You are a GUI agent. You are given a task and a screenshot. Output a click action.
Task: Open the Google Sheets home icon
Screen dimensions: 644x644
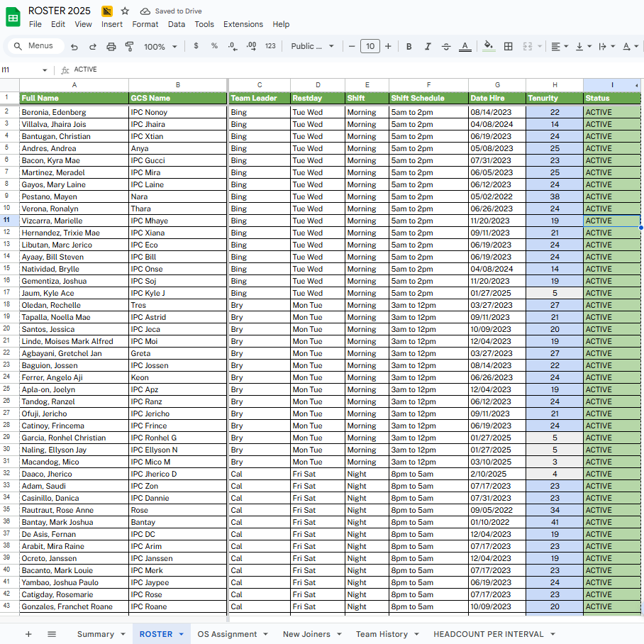[x=13, y=17]
